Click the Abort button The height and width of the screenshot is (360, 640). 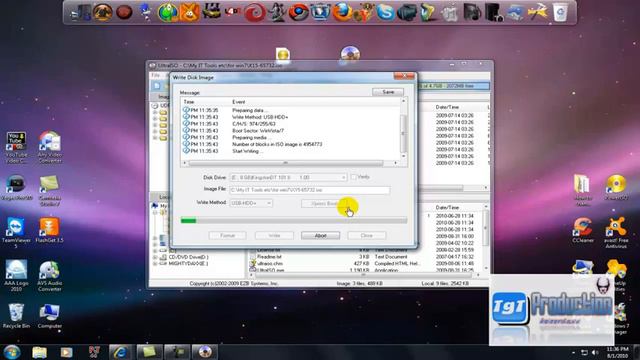pos(320,236)
